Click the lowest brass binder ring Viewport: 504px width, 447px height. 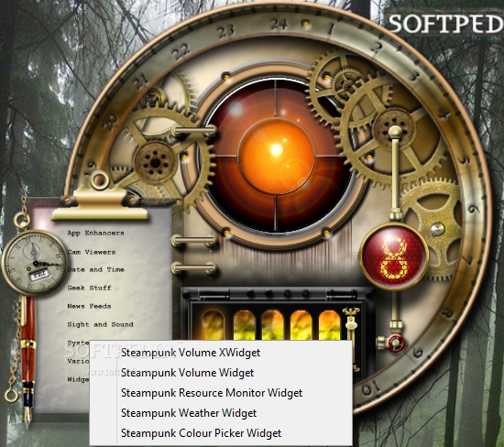194,268
